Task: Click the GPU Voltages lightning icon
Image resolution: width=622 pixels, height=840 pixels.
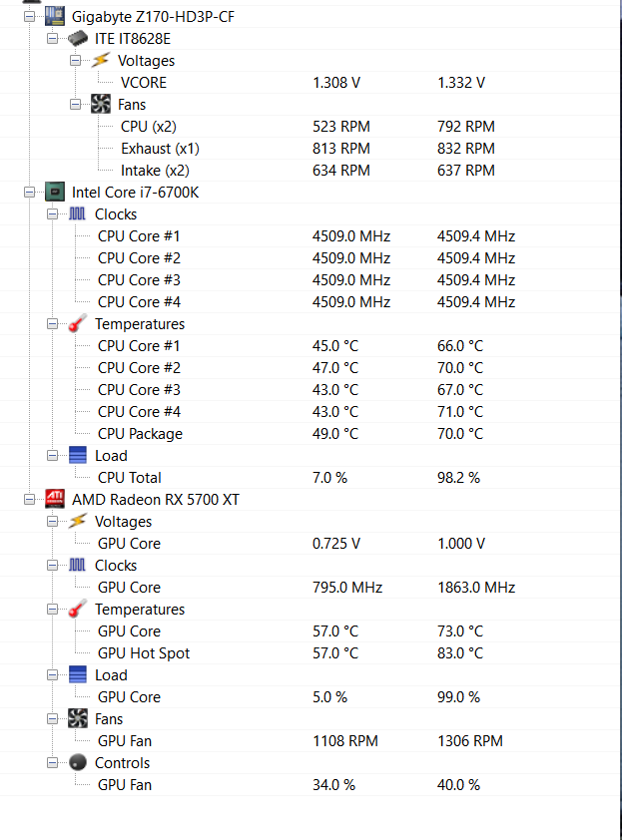Action: [78, 521]
